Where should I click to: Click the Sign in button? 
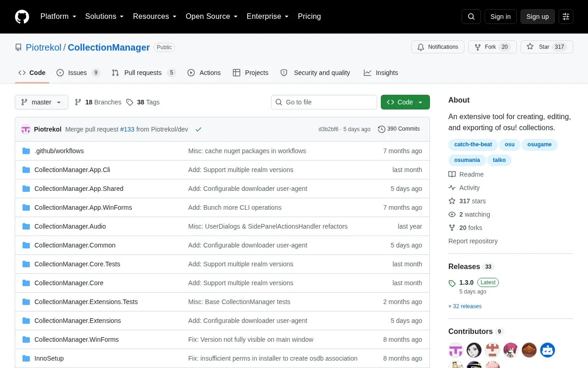(500, 17)
